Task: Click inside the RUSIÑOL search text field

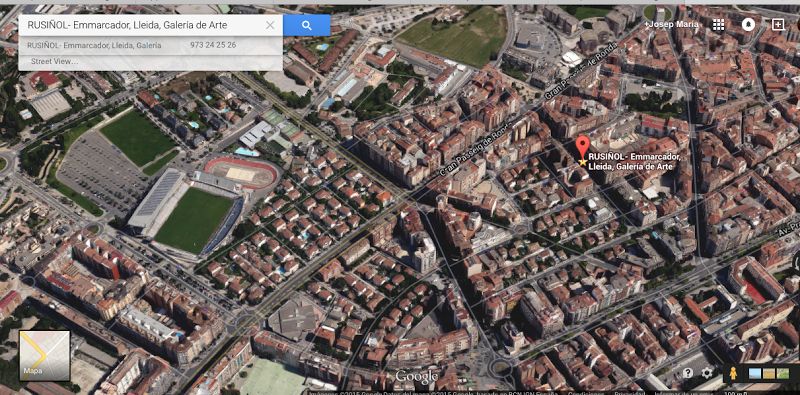Action: (141, 25)
